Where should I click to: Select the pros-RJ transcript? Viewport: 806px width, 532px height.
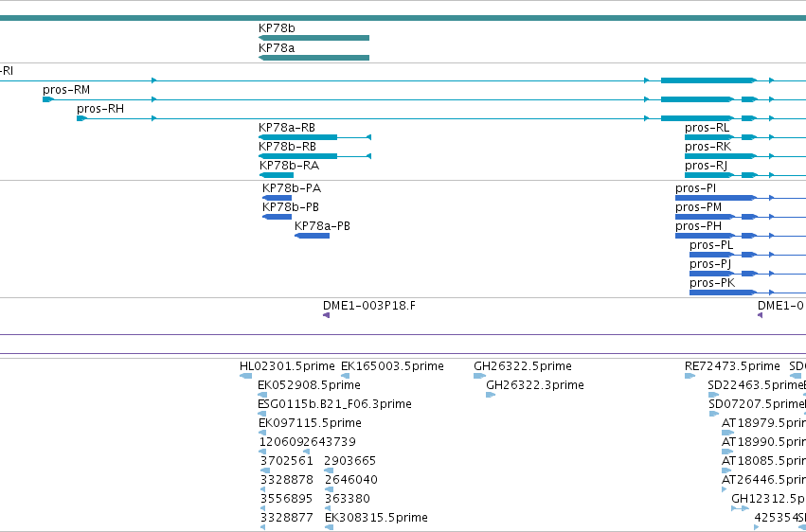pyautogui.click(x=745, y=175)
